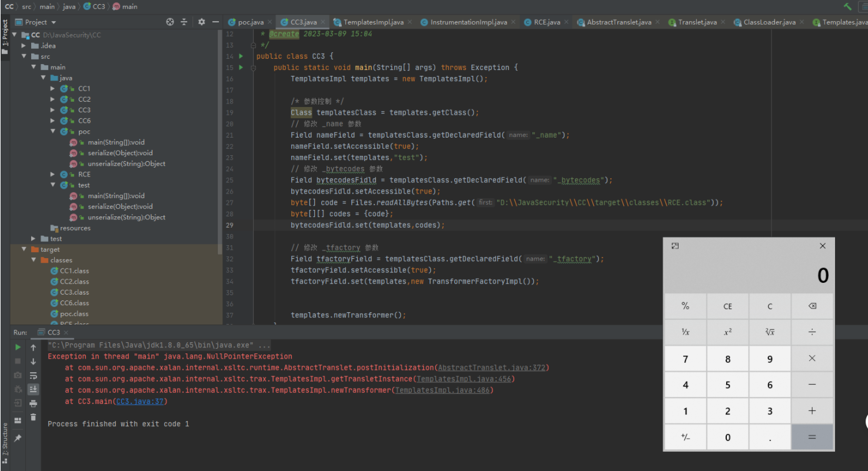Toggle scroll to end in Run console
The image size is (868, 471).
(x=34, y=389)
